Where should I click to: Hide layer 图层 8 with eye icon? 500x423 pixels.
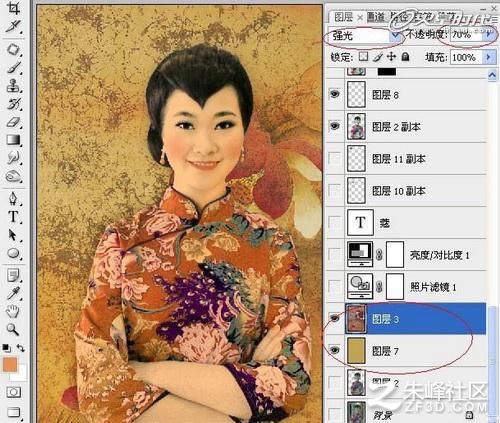335,94
